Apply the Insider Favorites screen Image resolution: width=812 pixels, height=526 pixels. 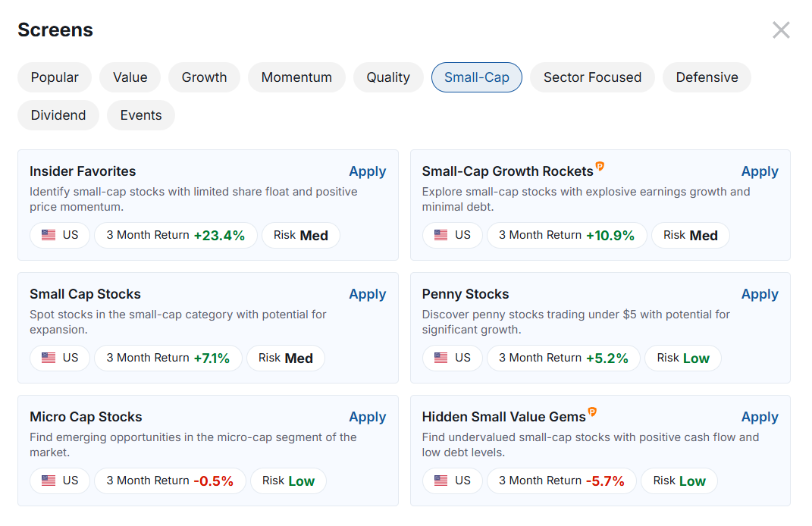pyautogui.click(x=368, y=171)
